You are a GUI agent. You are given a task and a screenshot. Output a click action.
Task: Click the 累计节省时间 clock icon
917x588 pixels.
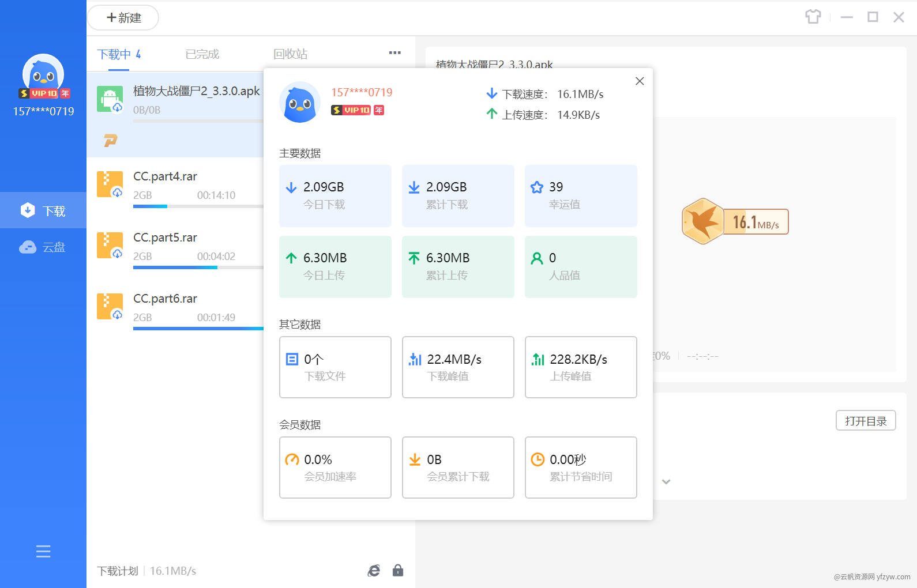(x=538, y=459)
